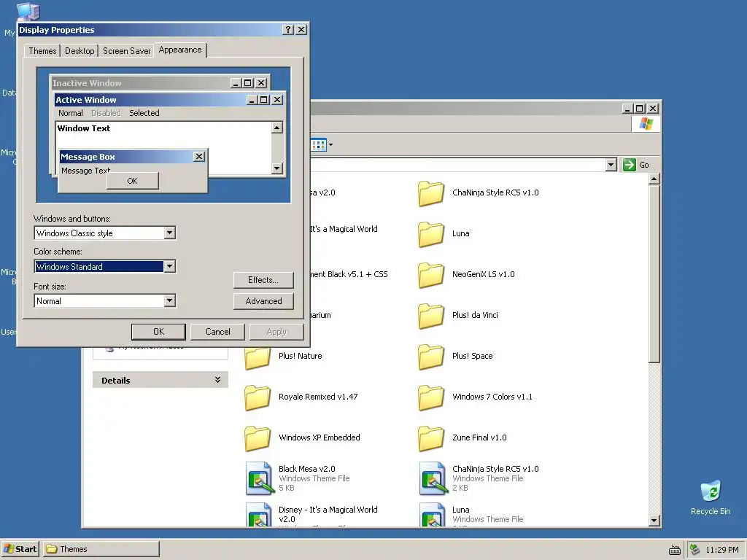Viewport: 747px width, 560px height.
Task: Open the Plus! Space folder icon
Action: (x=431, y=357)
